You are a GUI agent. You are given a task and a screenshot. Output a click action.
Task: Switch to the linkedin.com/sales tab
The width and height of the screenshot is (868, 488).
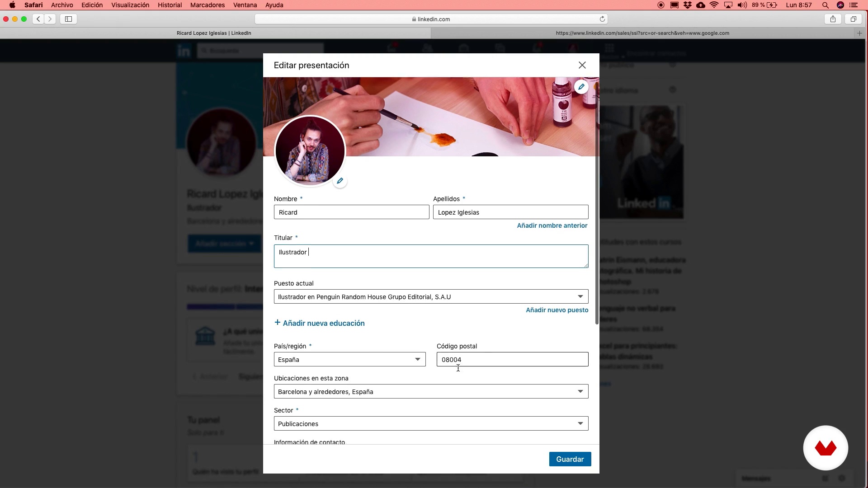click(642, 33)
